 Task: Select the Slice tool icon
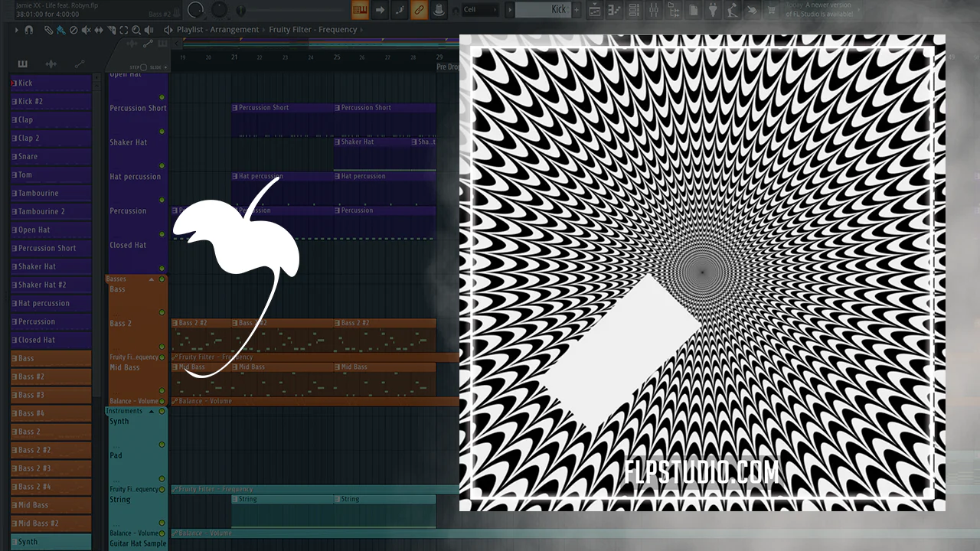click(x=112, y=30)
